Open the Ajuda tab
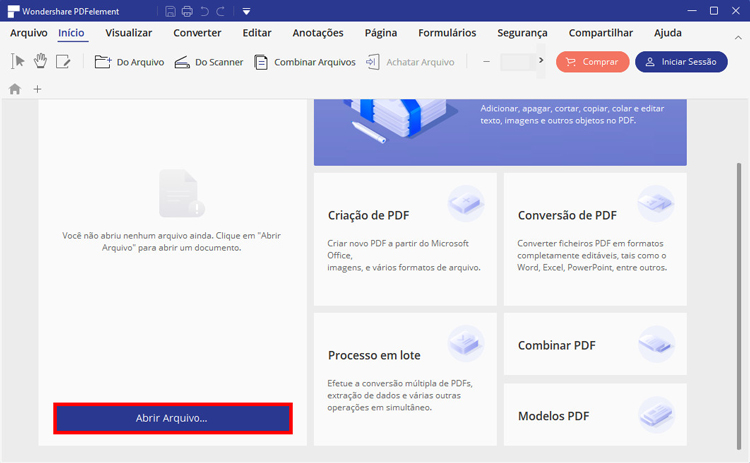 coord(668,33)
